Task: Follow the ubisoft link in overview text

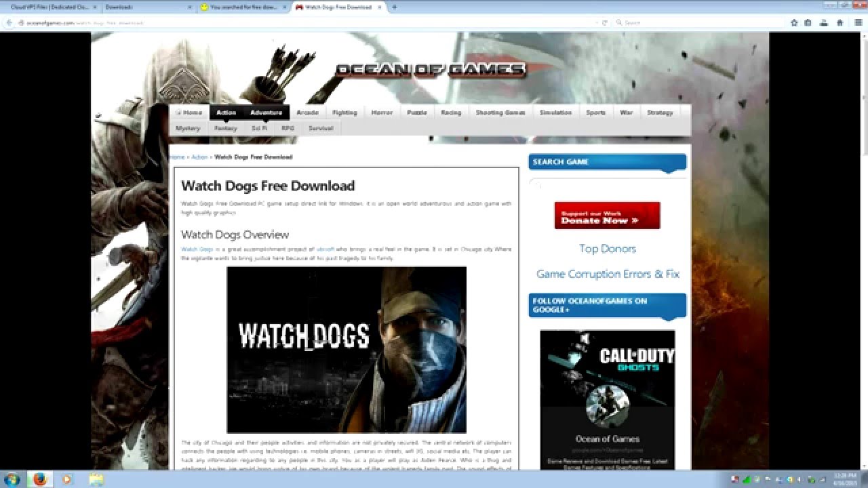Action: point(325,249)
